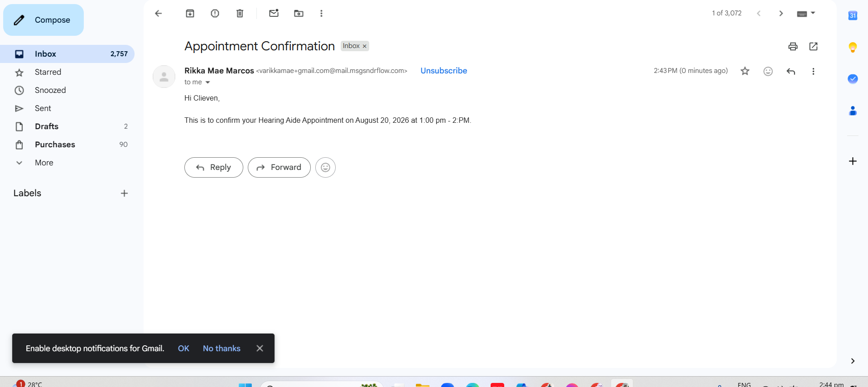Open Google Tasks side panel
The width and height of the screenshot is (868, 387).
[853, 79]
